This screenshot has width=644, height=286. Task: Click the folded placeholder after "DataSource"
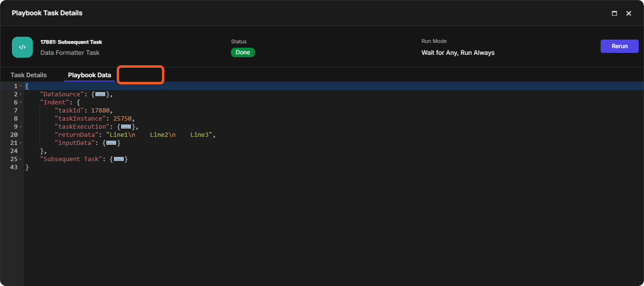click(100, 94)
